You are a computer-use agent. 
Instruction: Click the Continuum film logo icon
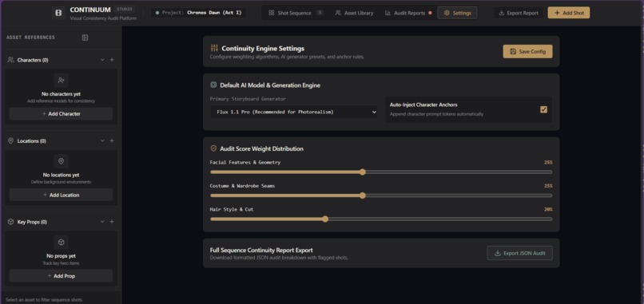pos(58,13)
